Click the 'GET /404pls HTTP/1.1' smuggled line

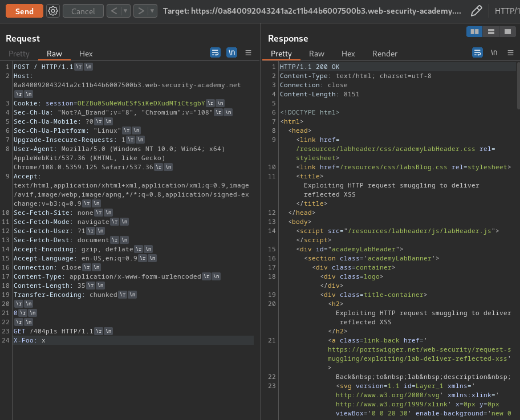point(54,331)
